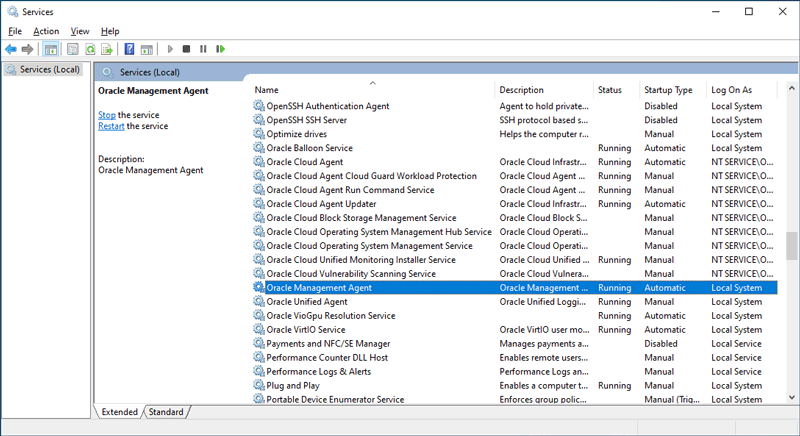
Task: Click Disabled startup type of OpenSSH SSH Server
Action: coord(661,120)
